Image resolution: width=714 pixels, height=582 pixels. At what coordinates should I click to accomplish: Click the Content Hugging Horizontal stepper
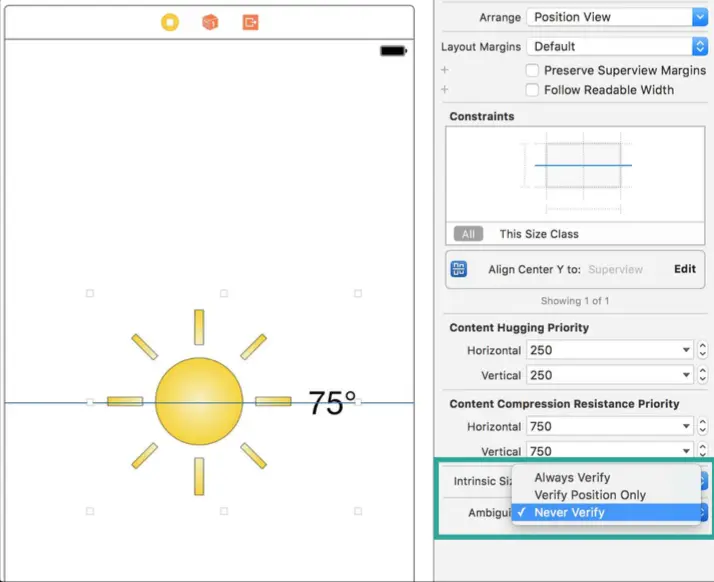coord(703,350)
